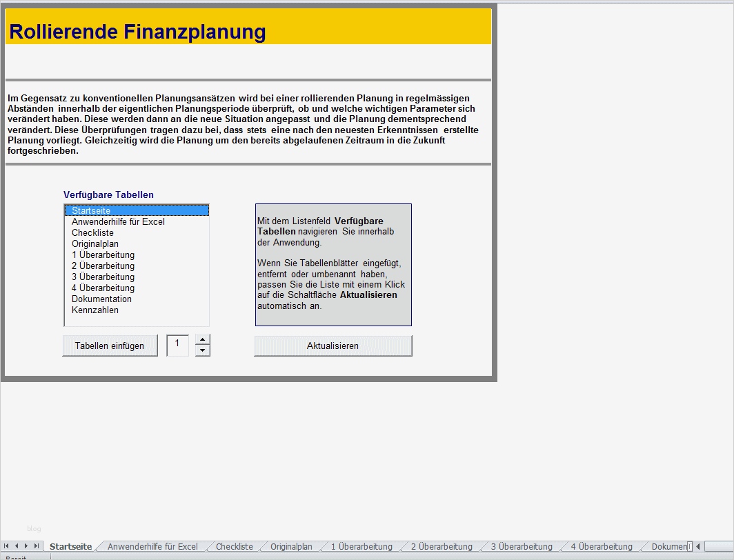The height and width of the screenshot is (560, 734).
Task: Click the first-sheet navigation arrow
Action: [x=6, y=546]
